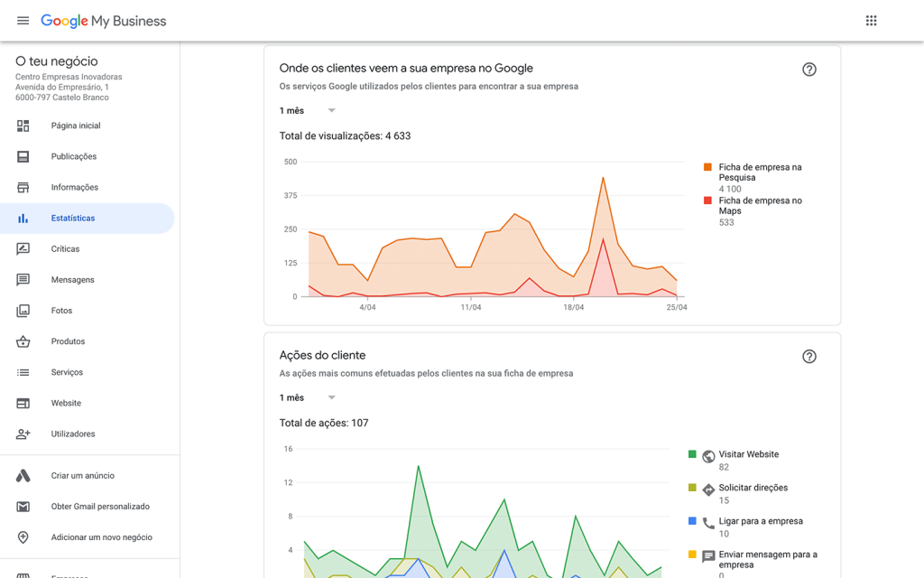The image size is (924, 578).
Task: Click the O teu negócio heading
Action: (x=57, y=61)
